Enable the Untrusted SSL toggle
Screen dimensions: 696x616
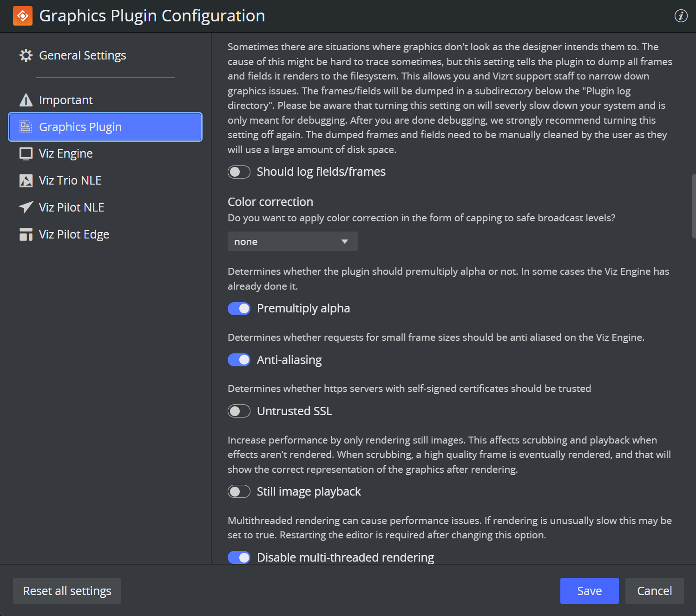click(x=239, y=411)
